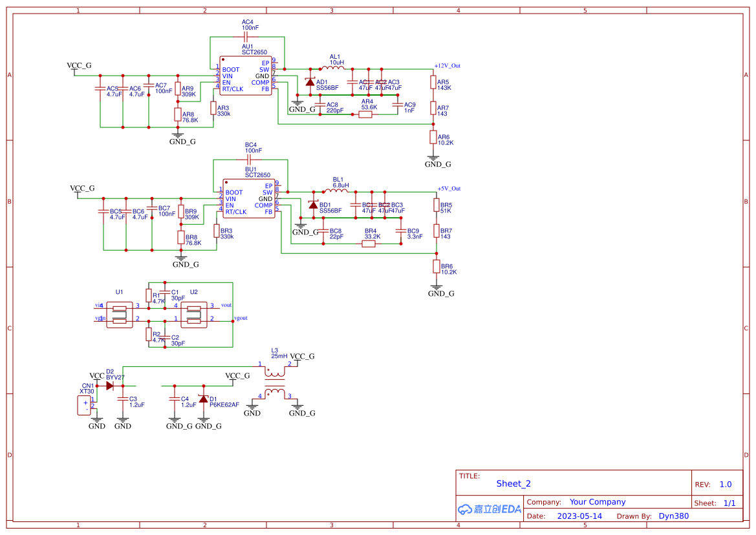The image size is (756, 535).
Task: Select diode AD1 SS56BF
Action: 310,82
